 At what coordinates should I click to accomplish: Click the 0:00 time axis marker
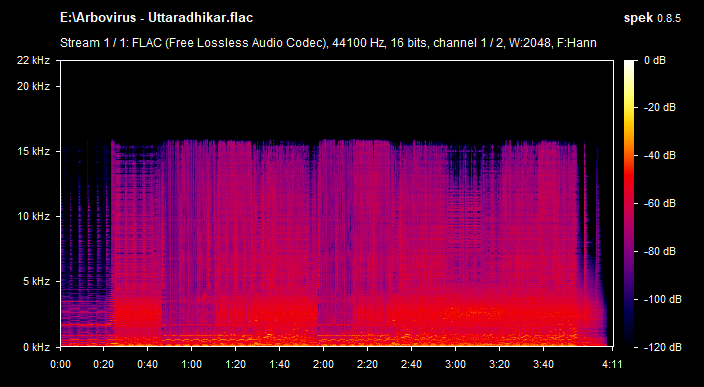pos(61,364)
